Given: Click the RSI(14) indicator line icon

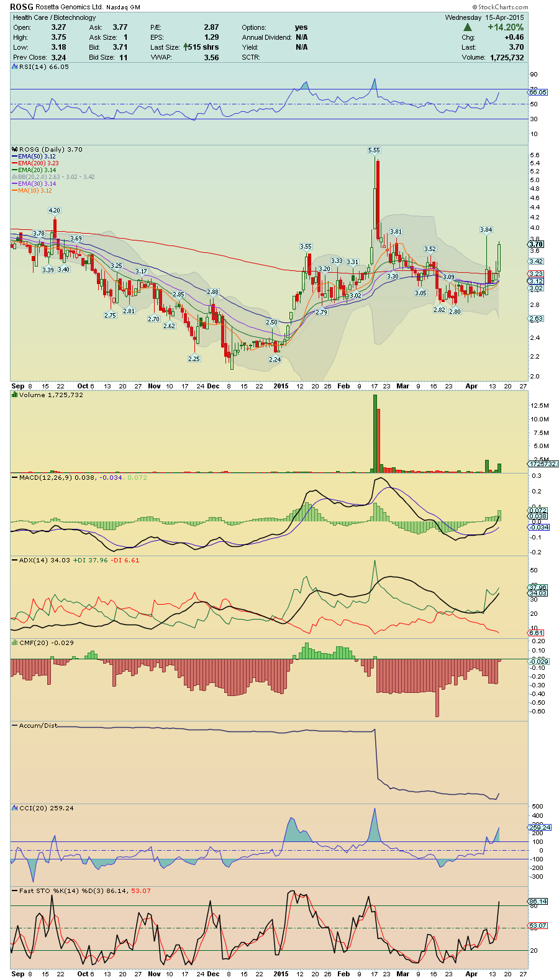Looking at the screenshot, I should (15, 67).
